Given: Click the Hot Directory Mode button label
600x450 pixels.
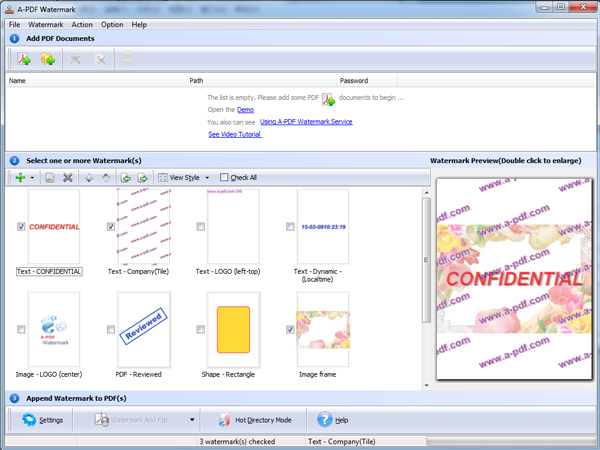Looking at the screenshot, I should 263,420.
